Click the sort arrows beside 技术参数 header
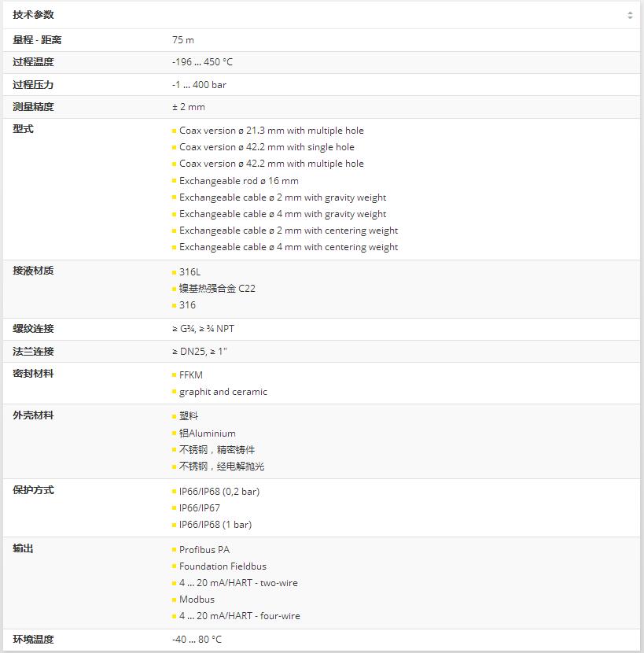The width and height of the screenshot is (644, 653). pos(631,14)
